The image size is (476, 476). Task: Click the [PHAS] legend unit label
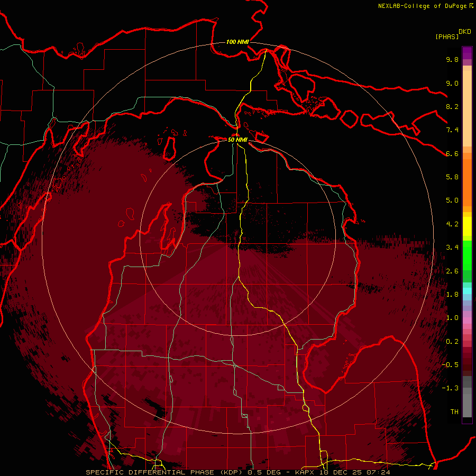[x=447, y=36]
